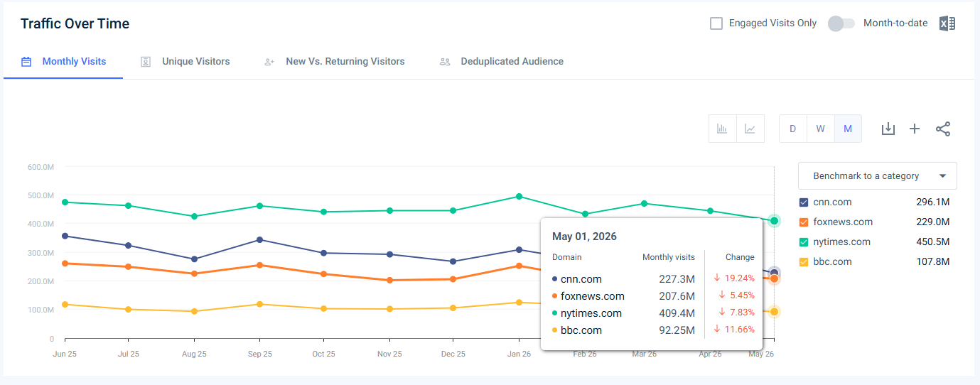Uncheck foxnews.com legend checkbox
This screenshot has width=980, height=385.
coord(804,222)
